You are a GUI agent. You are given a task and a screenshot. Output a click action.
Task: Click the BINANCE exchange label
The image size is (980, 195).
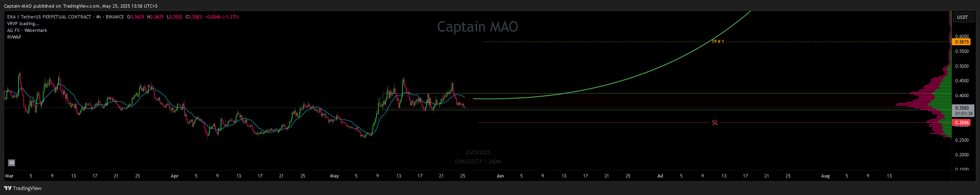click(115, 17)
